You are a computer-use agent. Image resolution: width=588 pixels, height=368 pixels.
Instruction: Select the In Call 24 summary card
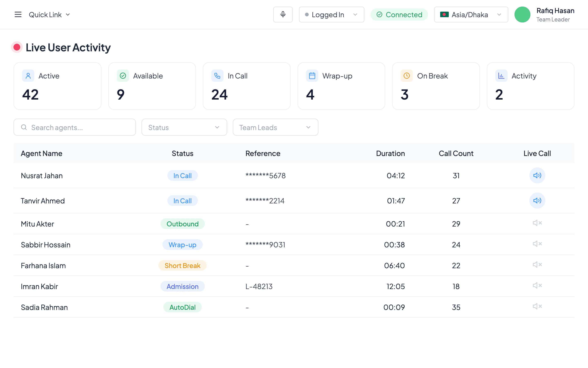point(247,86)
